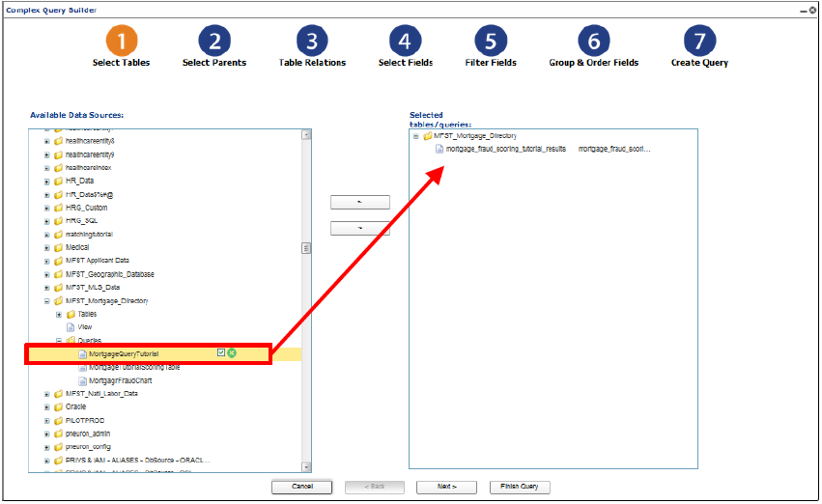Viewport: 822px width, 504px height.
Task: Click green icon on MortgageQueryTutorial row
Action: [x=232, y=353]
